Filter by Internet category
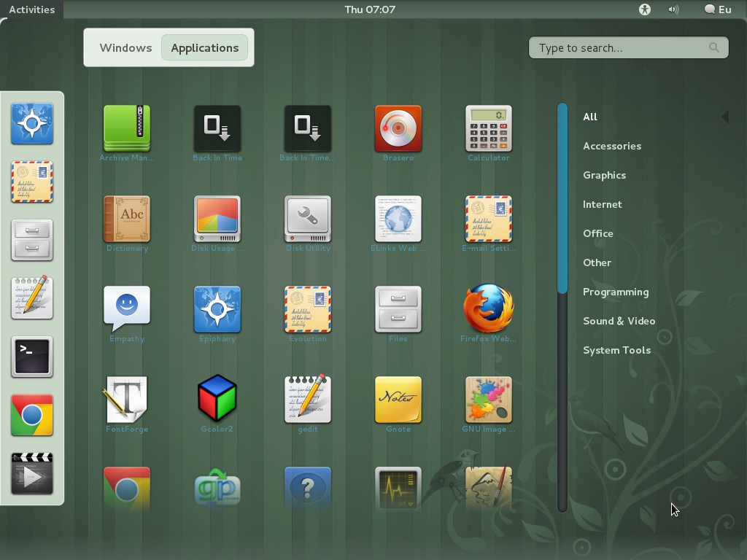This screenshot has height=560, width=747. tap(602, 204)
